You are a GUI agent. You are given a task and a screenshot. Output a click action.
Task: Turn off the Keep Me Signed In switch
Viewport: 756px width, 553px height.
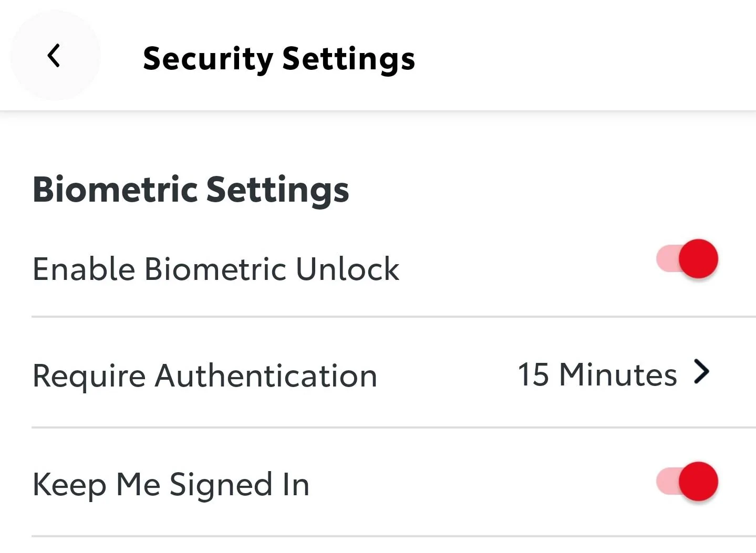(687, 482)
